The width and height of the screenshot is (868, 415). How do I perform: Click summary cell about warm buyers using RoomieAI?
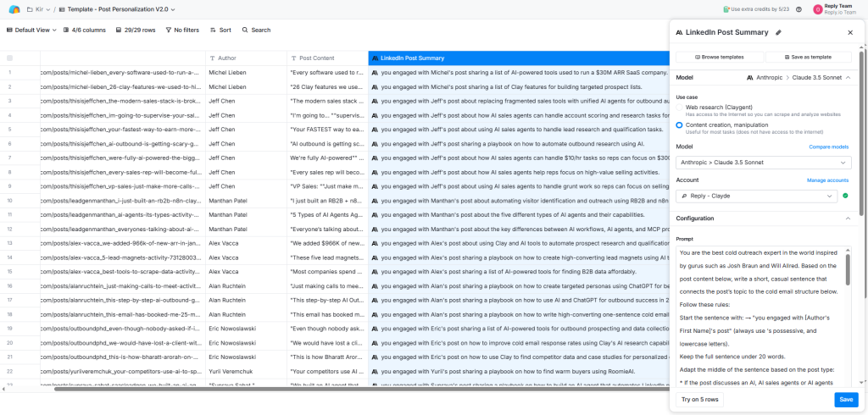[x=519, y=371]
